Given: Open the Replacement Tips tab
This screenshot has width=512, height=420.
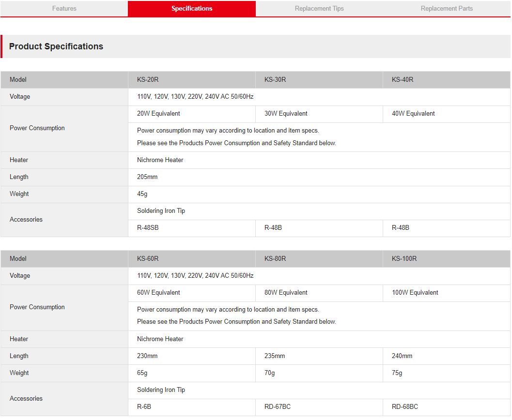Looking at the screenshot, I should [319, 9].
